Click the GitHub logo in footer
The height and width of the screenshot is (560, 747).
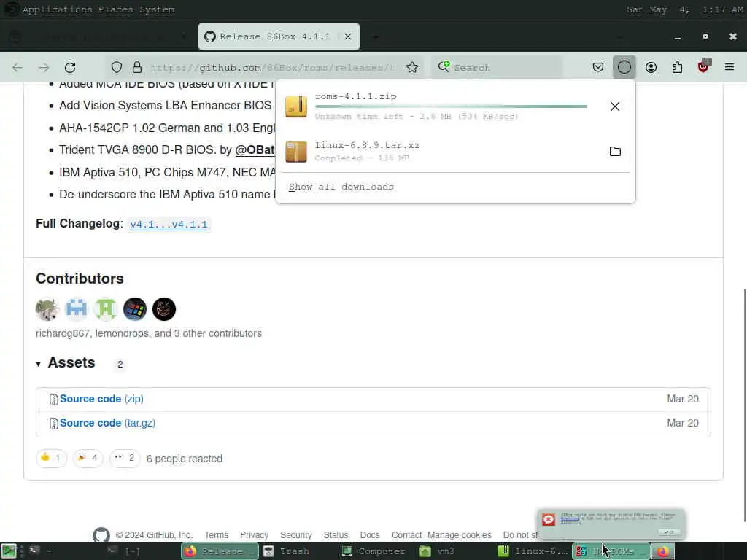pyautogui.click(x=101, y=534)
